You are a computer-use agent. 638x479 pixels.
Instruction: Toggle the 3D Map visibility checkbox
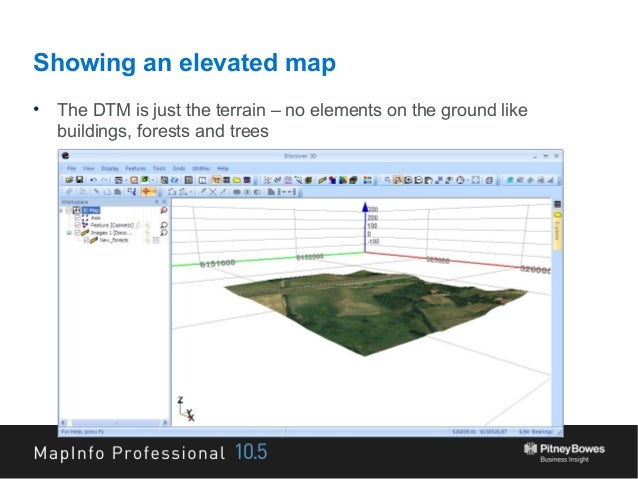[x=69, y=210]
